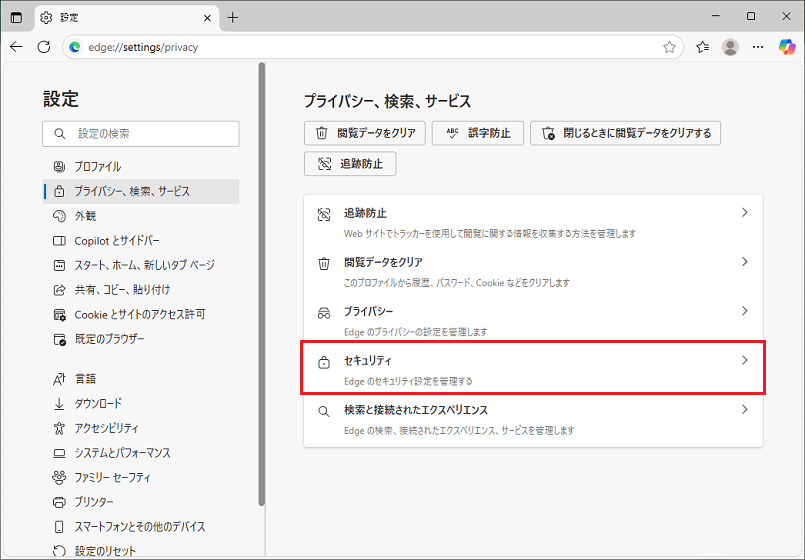The image size is (805, 560).
Task: Click description Edge のプライバシーの設定を管理します
Action: pos(415,332)
